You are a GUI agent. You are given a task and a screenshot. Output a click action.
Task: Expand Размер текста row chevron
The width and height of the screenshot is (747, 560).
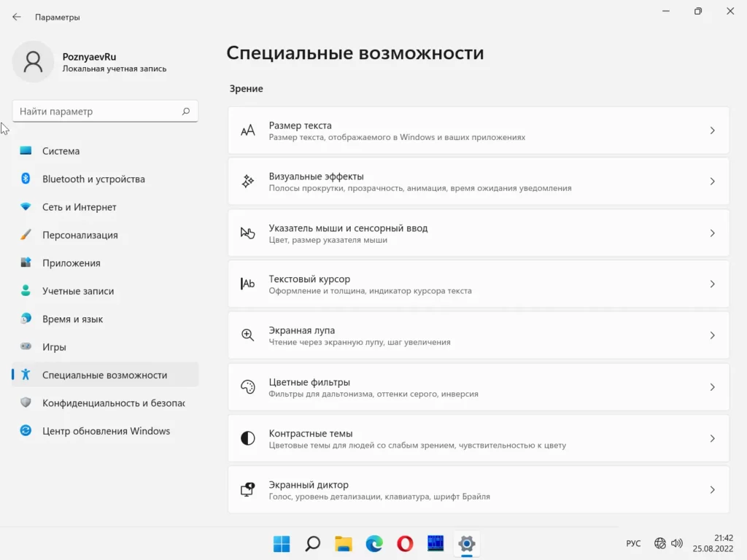pos(712,131)
